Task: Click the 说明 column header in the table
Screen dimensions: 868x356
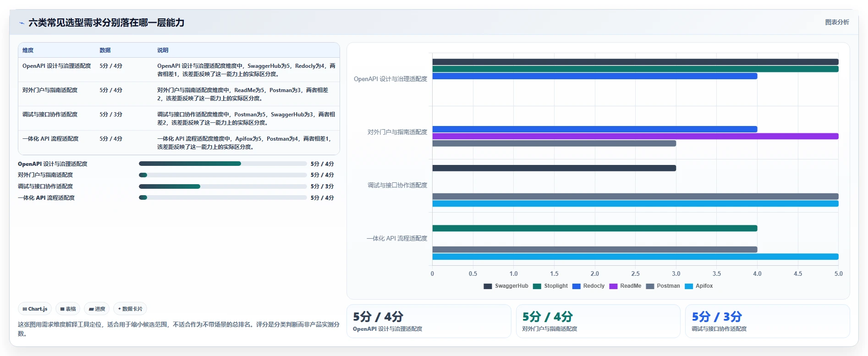Action: [163, 50]
